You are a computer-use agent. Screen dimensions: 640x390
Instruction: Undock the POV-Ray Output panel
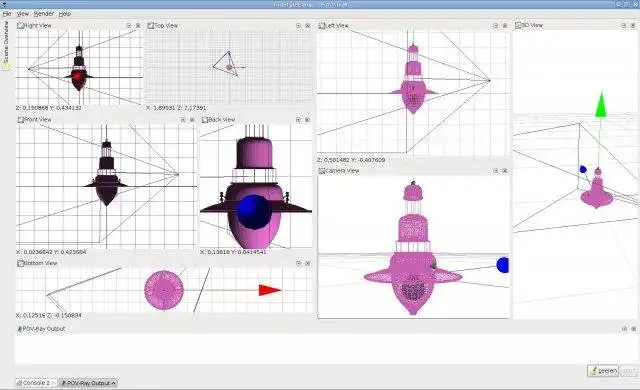[x=624, y=328]
